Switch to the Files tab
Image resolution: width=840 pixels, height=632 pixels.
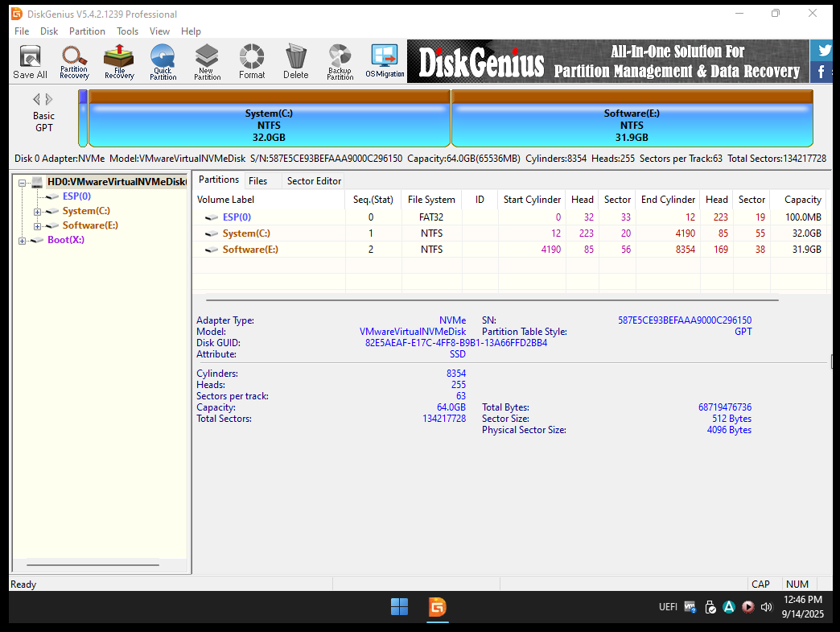(257, 180)
